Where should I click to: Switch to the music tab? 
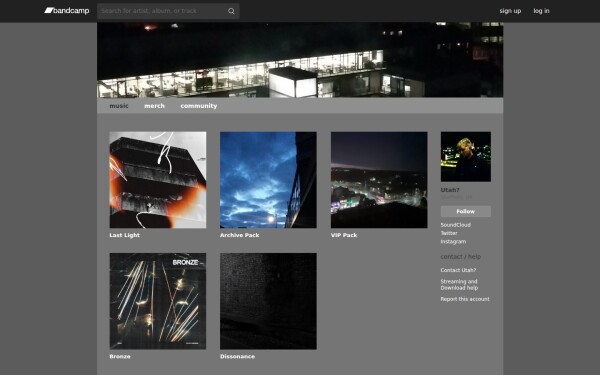click(x=119, y=106)
